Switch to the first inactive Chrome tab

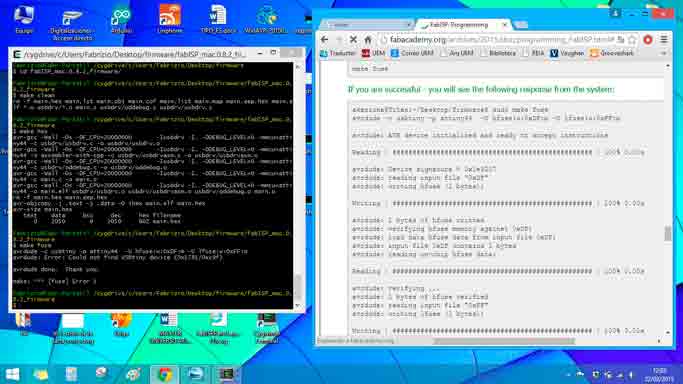click(x=367, y=25)
